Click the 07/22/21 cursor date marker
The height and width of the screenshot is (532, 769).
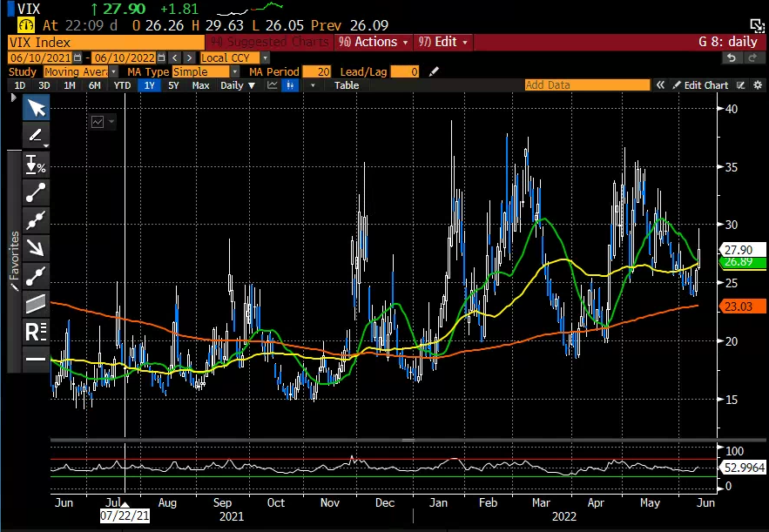(125, 515)
